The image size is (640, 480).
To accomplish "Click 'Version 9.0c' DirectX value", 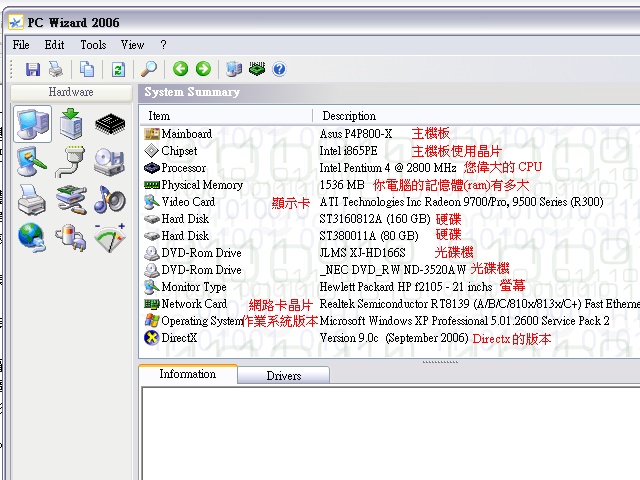I will pos(349,338).
